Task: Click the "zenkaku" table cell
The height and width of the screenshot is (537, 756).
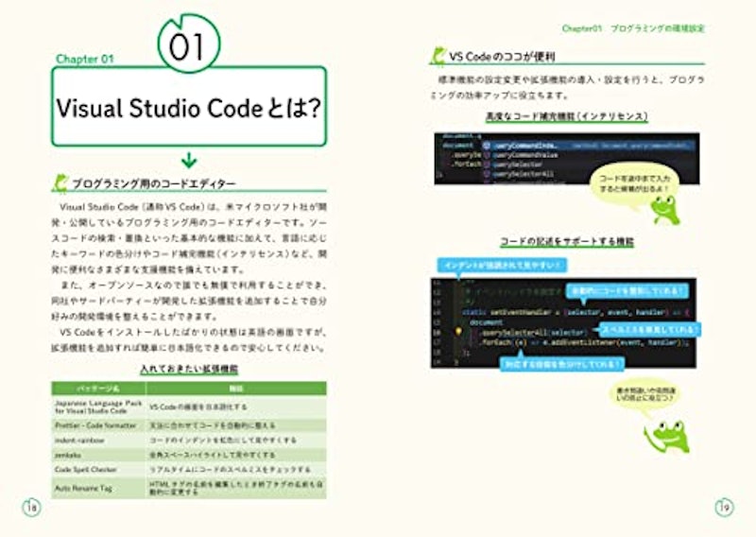Action: (x=99, y=455)
